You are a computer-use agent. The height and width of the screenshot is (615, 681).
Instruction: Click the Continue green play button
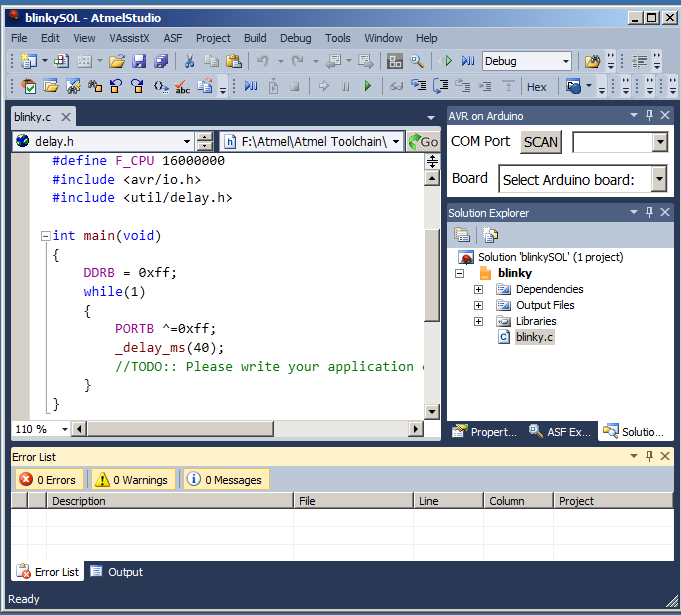(x=368, y=86)
